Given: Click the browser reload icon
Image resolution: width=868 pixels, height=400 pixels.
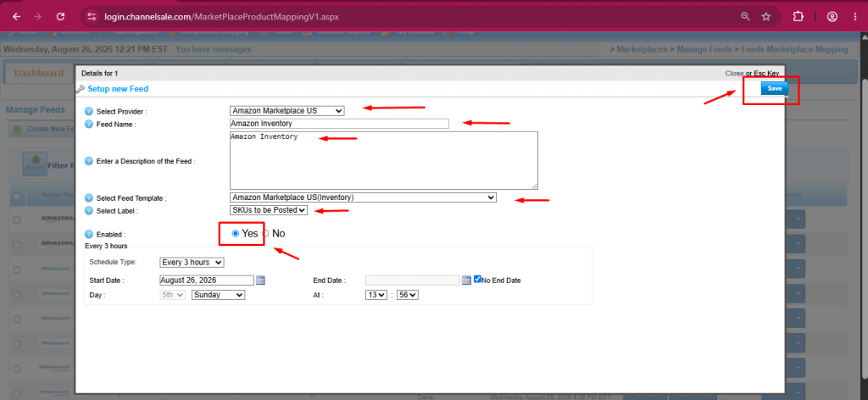Looking at the screenshot, I should [x=60, y=17].
